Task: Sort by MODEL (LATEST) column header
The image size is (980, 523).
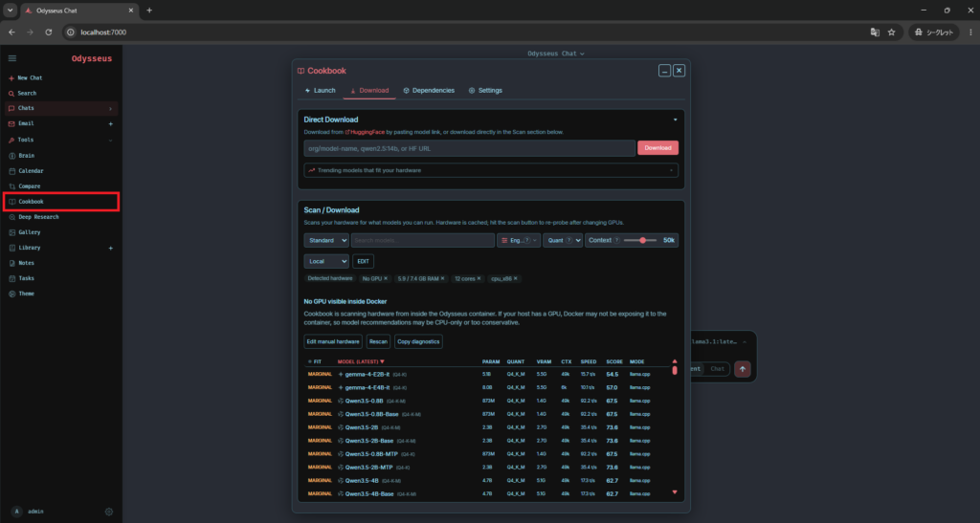Action: [x=361, y=362]
